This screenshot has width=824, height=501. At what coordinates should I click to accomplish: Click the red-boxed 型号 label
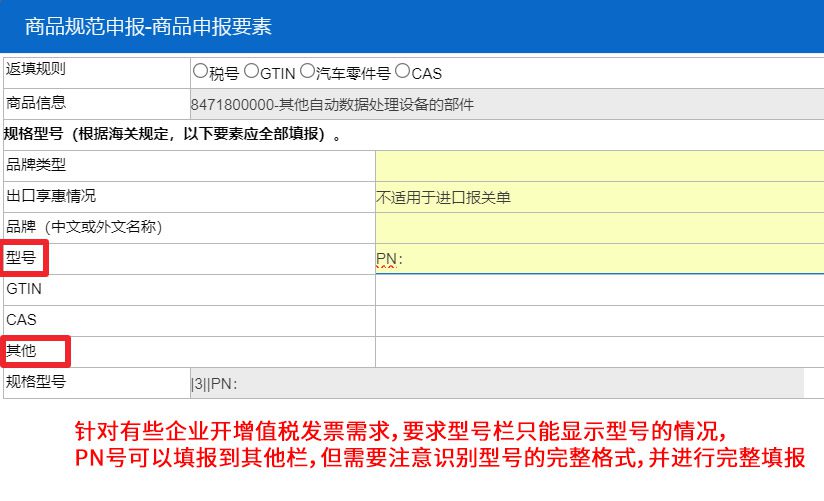[x=22, y=258]
